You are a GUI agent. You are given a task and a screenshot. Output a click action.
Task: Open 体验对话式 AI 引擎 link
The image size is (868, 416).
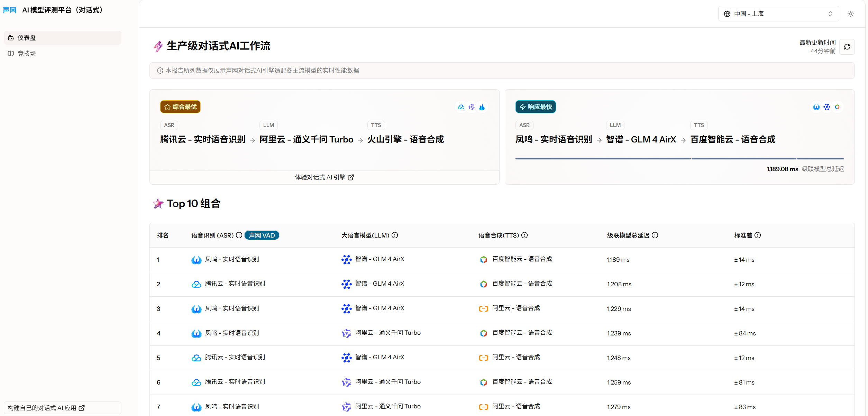pos(324,177)
